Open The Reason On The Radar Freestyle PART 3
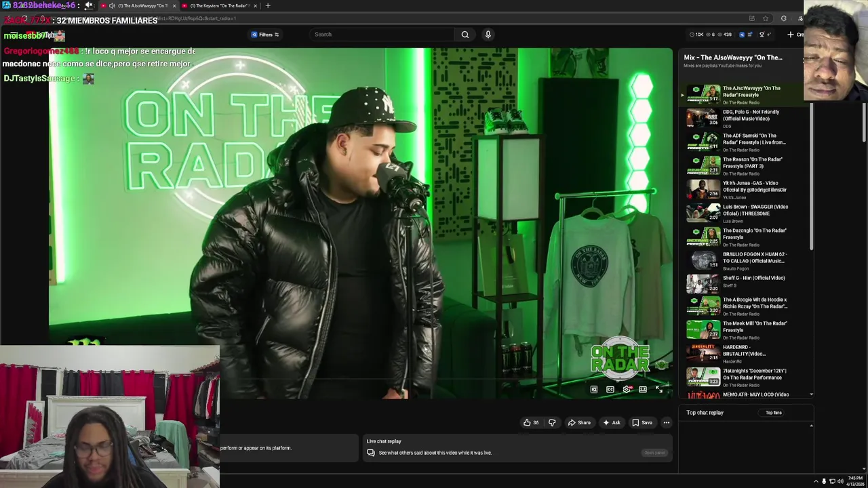Viewport: 868px width, 488px height. (x=746, y=165)
